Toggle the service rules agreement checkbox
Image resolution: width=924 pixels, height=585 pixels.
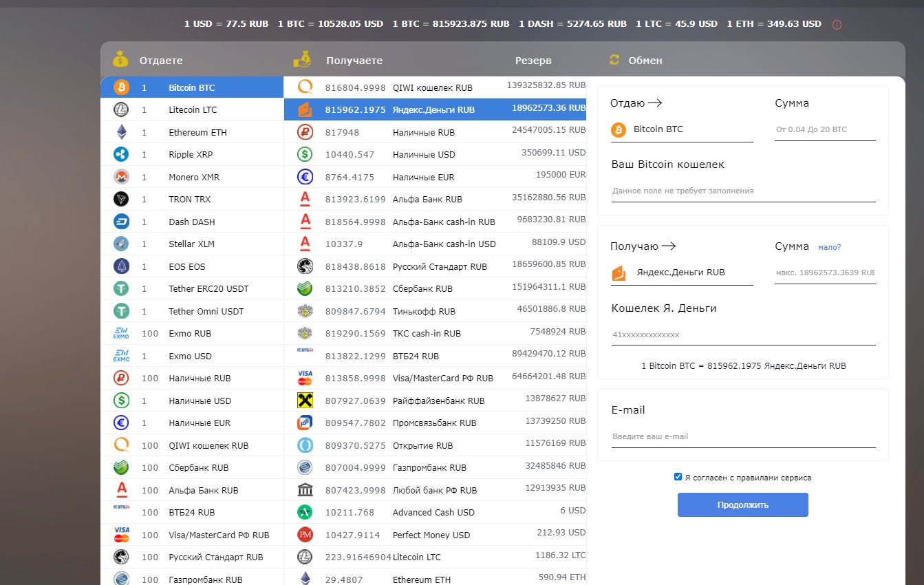(678, 476)
